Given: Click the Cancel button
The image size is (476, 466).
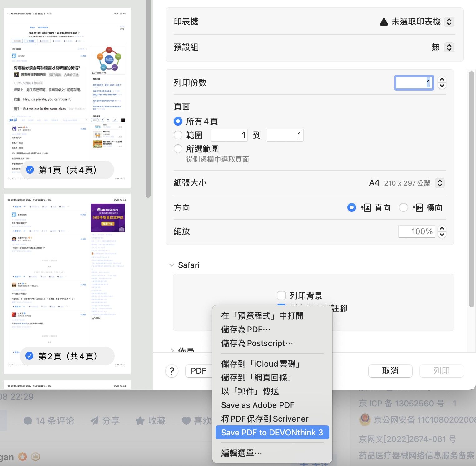Looking at the screenshot, I should coord(390,371).
